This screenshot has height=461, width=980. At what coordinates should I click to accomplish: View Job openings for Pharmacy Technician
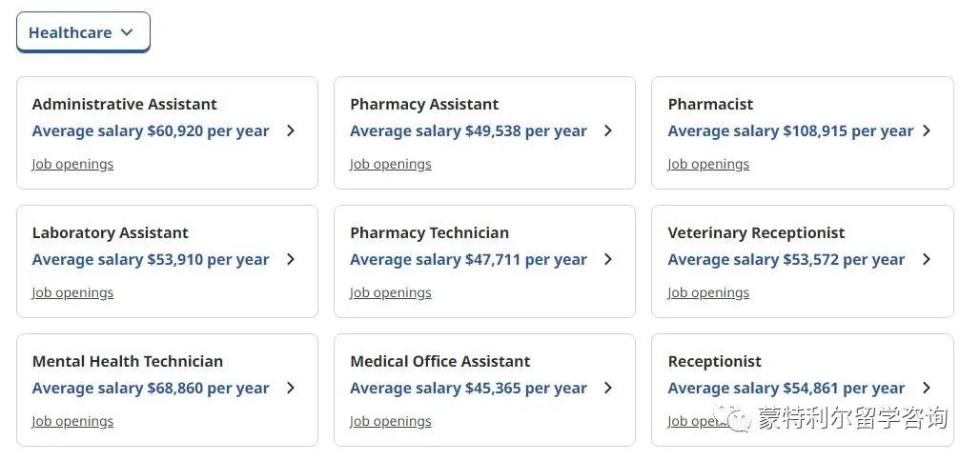pyautogui.click(x=391, y=293)
